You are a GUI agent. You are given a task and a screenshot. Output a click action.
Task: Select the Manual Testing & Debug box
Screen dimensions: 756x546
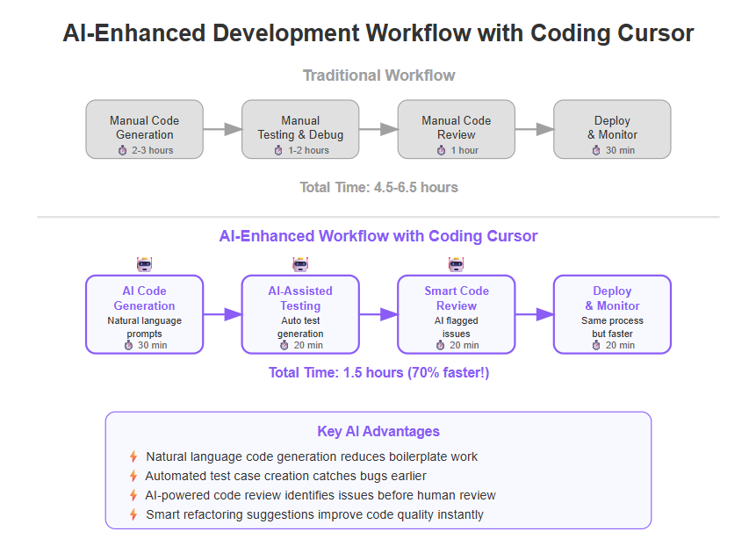(x=300, y=129)
